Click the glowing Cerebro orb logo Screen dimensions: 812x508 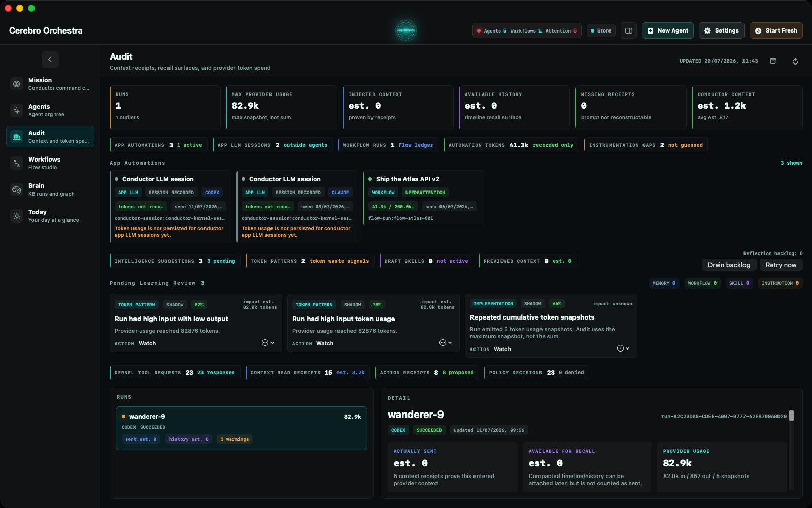click(406, 30)
